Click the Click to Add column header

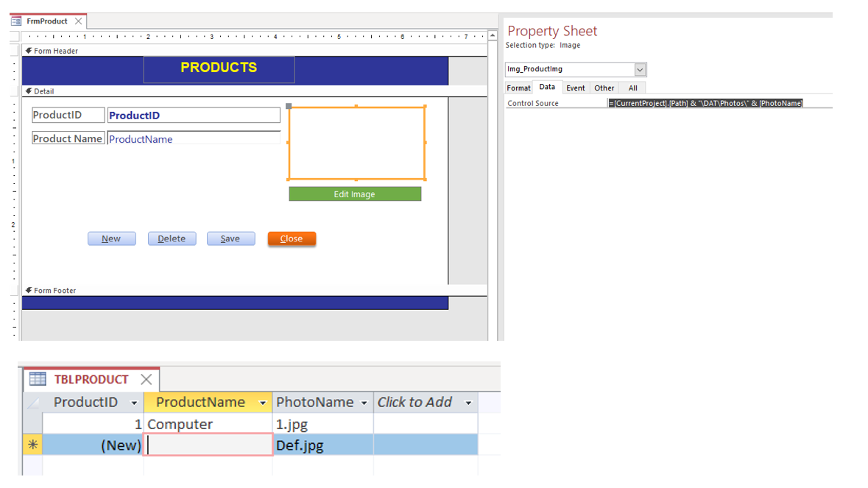(x=426, y=402)
